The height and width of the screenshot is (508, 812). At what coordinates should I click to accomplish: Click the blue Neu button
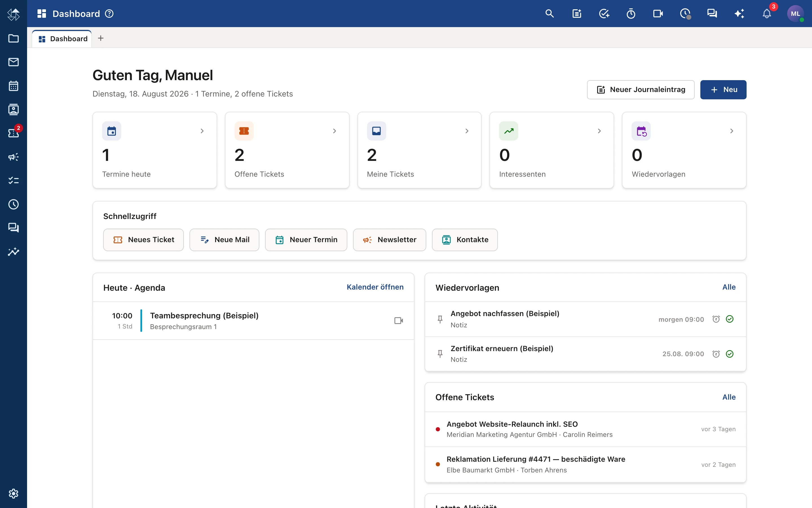coord(723,90)
